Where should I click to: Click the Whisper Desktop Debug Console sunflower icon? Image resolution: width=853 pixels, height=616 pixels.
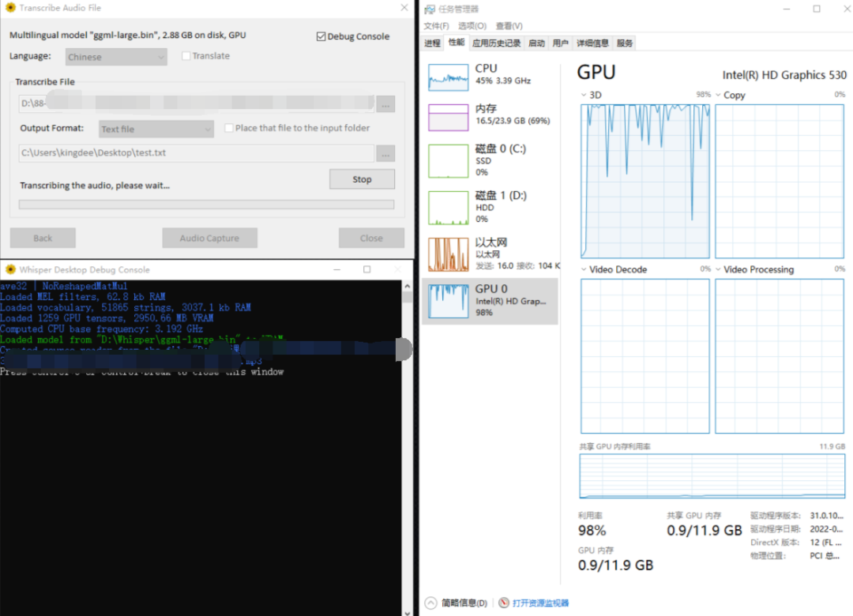point(10,269)
